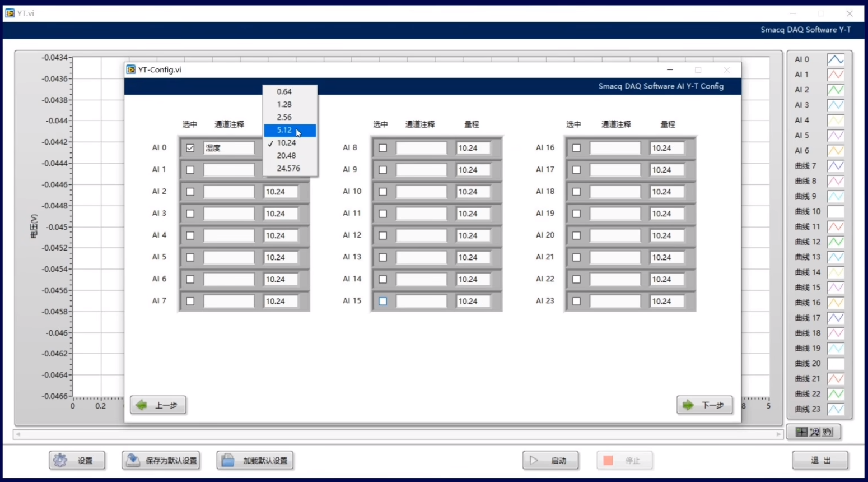
Task: Select the zoom tool in graph palette
Action: 815,432
